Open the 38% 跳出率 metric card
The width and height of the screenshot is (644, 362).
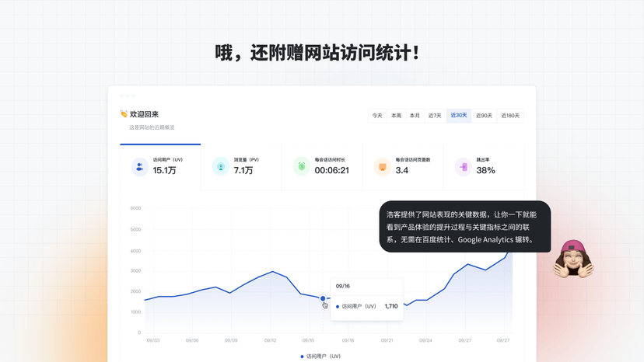point(484,167)
